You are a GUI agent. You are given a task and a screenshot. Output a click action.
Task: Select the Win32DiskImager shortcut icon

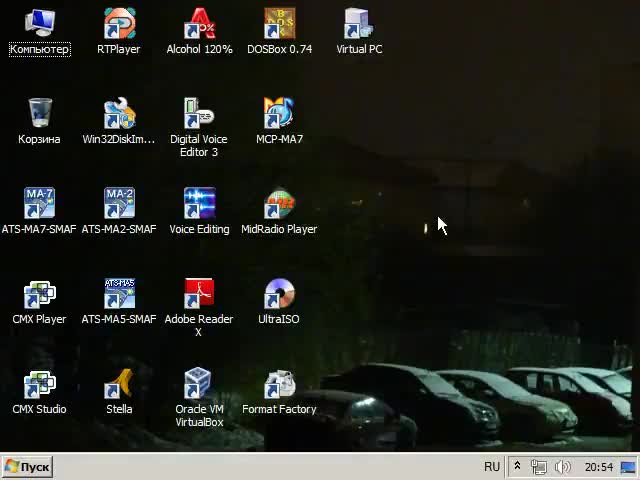119,115
